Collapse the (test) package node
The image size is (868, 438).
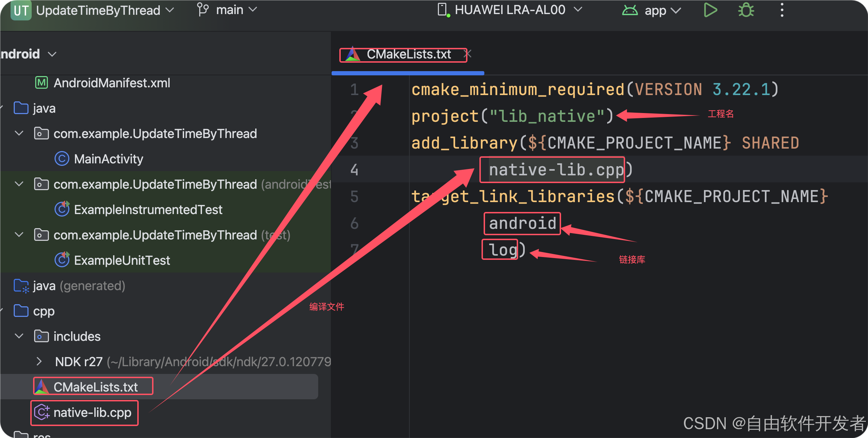(x=19, y=235)
